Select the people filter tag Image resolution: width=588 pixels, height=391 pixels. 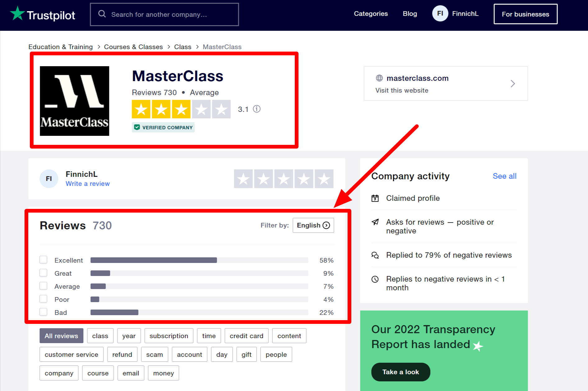pos(276,354)
